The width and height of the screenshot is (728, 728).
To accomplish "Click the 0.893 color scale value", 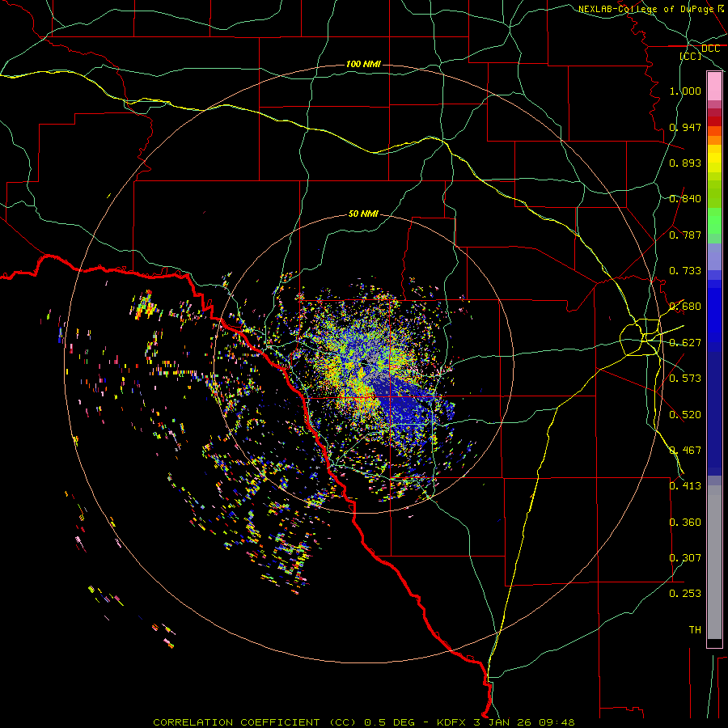I will (685, 163).
